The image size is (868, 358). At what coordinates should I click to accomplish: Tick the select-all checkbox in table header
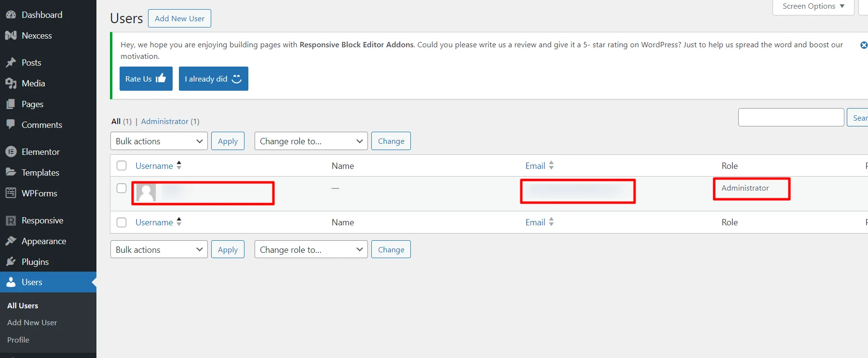point(122,165)
